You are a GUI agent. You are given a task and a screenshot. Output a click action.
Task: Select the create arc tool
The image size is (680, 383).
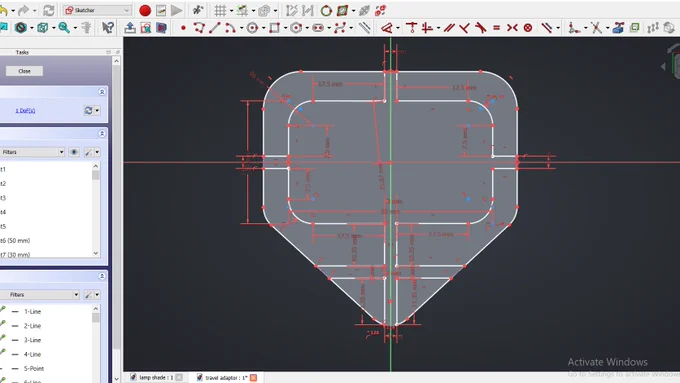pyautogui.click(x=230, y=28)
